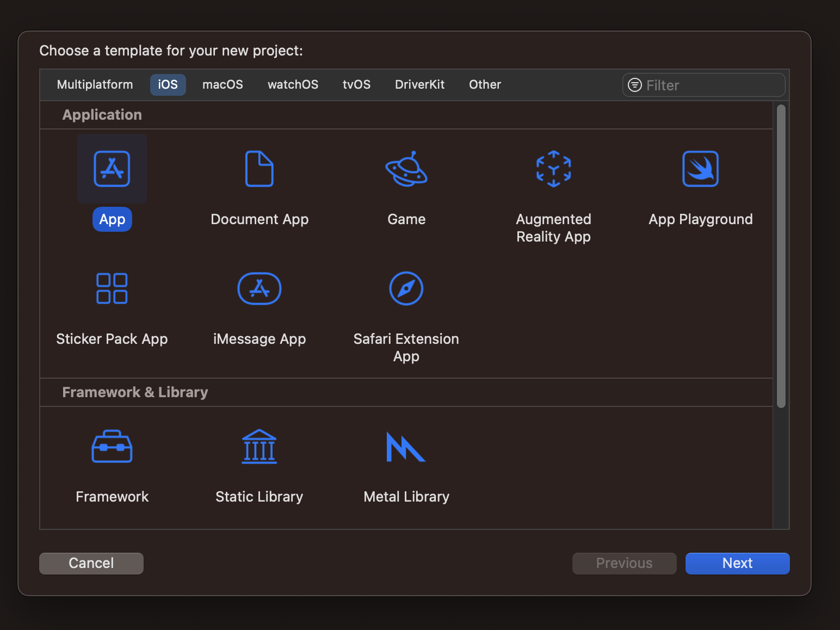Click the "iMessage App" label

[260, 339]
